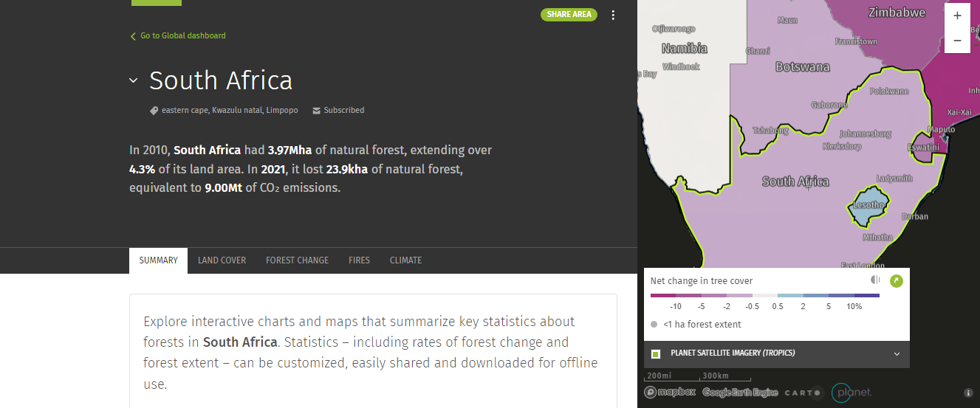Open the green legend expand arrow icon
980x408 pixels.
click(x=897, y=280)
